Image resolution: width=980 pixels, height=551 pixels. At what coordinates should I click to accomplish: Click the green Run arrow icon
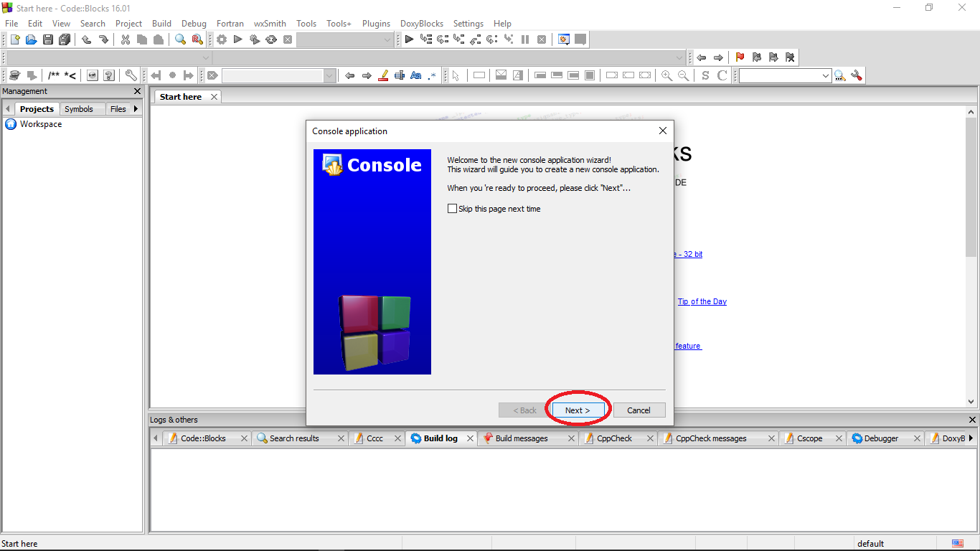pyautogui.click(x=238, y=39)
